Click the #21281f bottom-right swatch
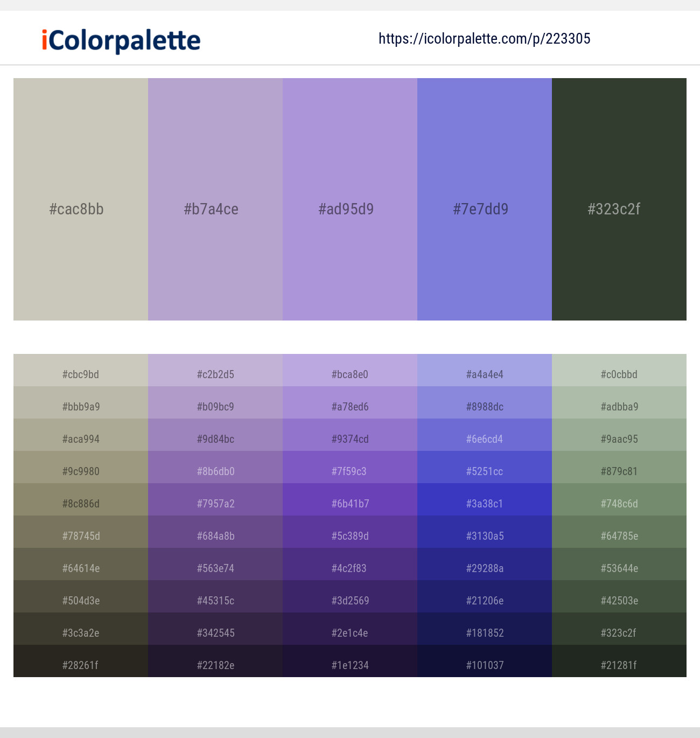 tap(619, 665)
